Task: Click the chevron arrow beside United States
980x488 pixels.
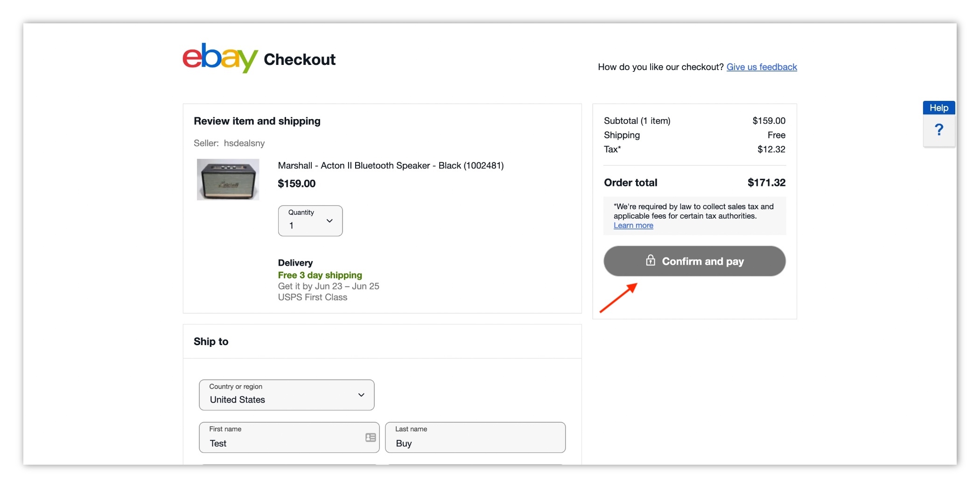Action: pos(361,395)
